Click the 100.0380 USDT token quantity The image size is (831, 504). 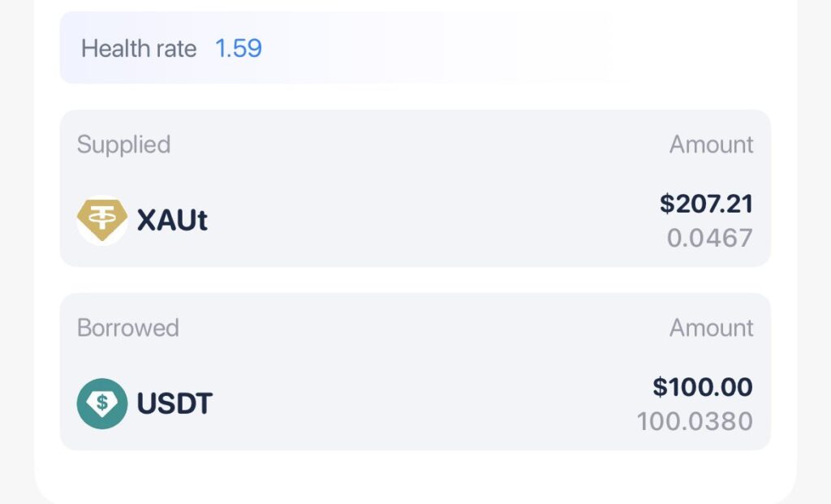point(695,421)
